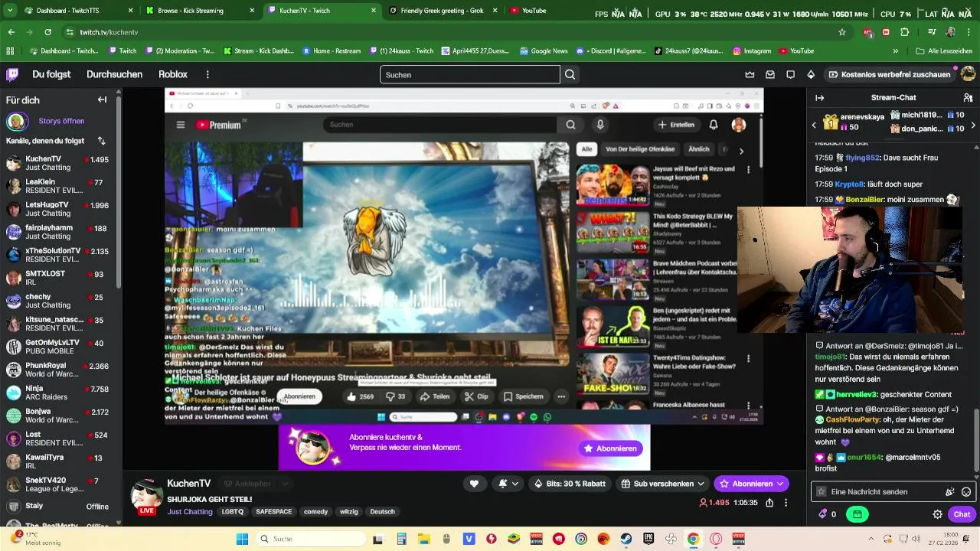Click the purple Chat send button
Image resolution: width=980 pixels, height=551 pixels.
pos(962,514)
